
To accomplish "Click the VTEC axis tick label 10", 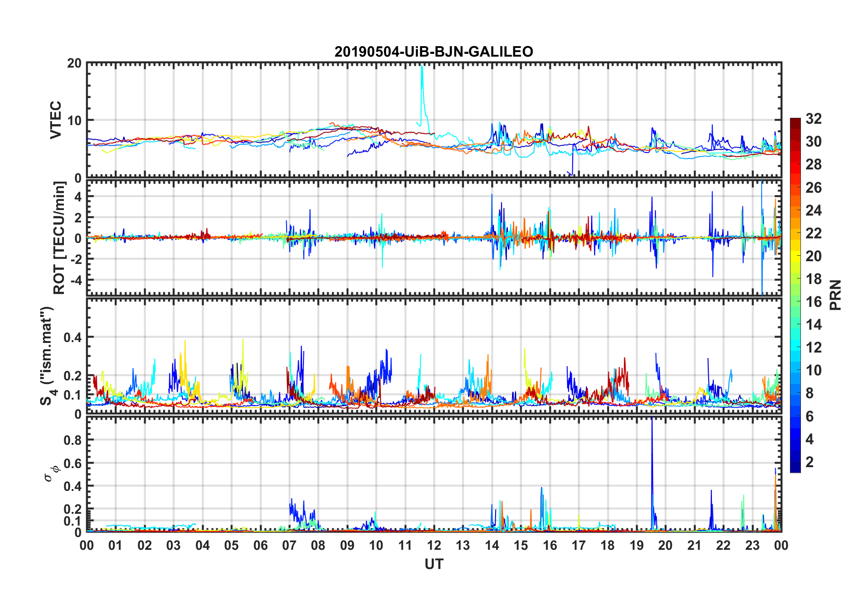I will click(74, 121).
